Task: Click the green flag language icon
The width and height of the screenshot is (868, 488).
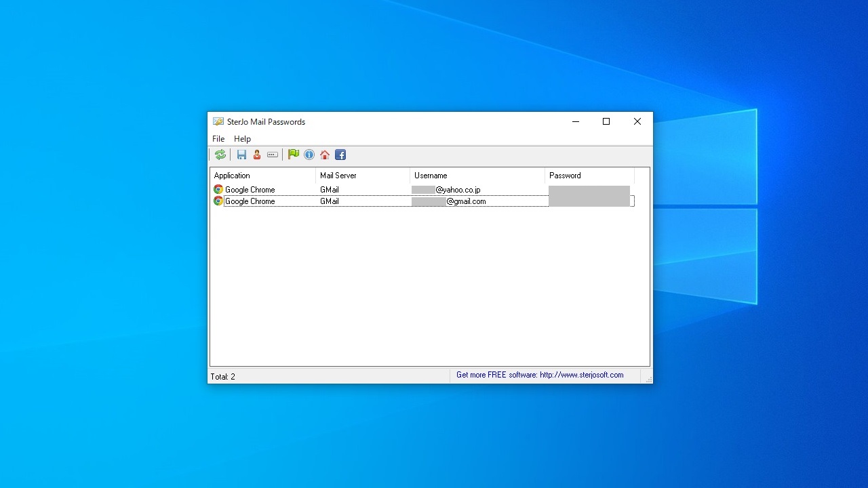Action: 294,155
